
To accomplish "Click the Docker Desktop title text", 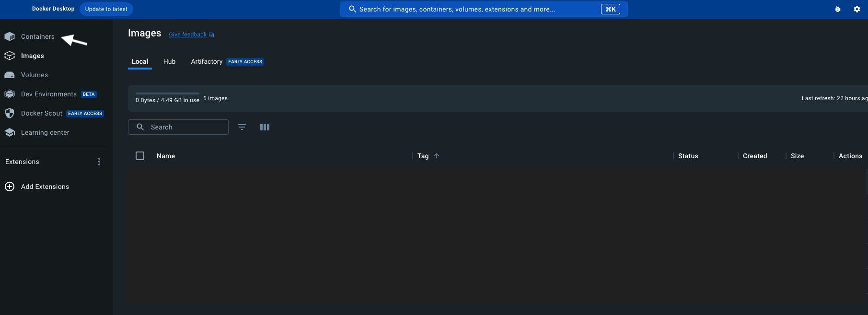I will click(x=53, y=9).
